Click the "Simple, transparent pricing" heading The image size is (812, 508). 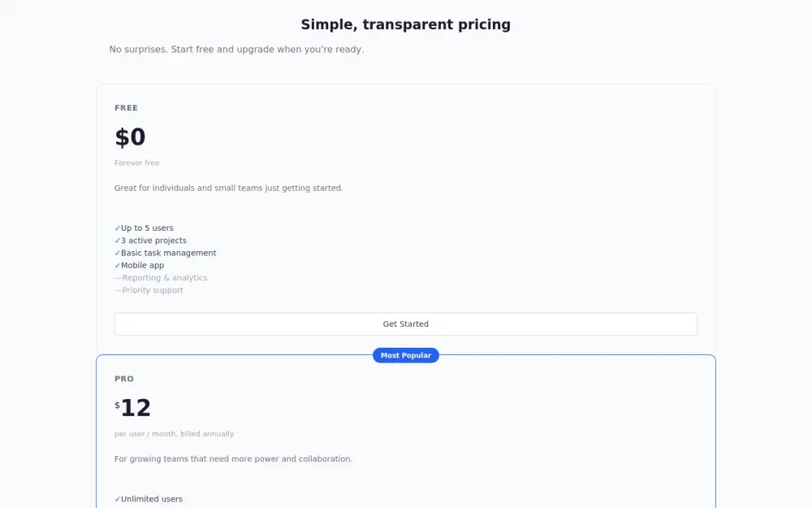406,24
